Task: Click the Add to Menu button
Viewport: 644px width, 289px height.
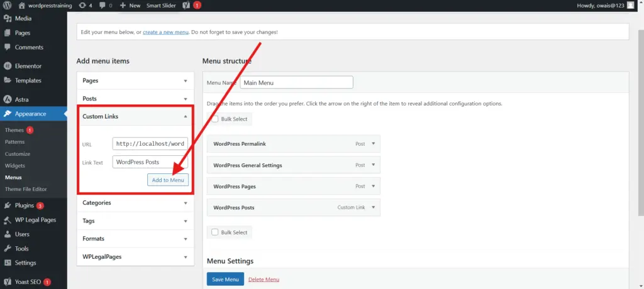Action: point(167,180)
